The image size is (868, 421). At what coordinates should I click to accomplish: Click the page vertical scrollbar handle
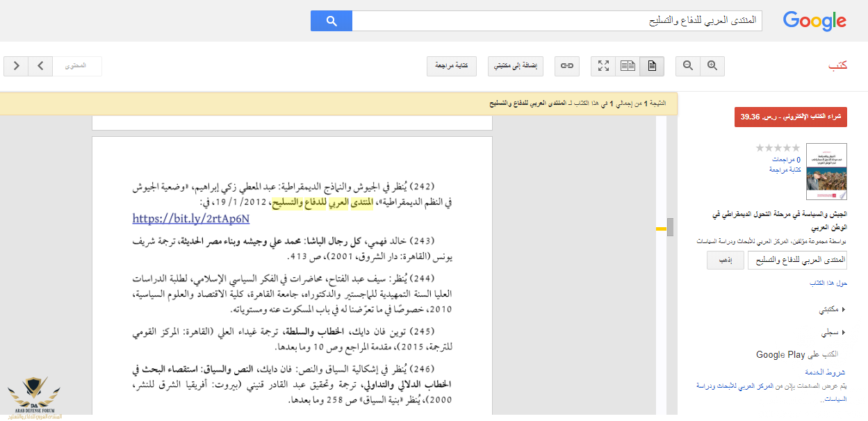(670, 228)
